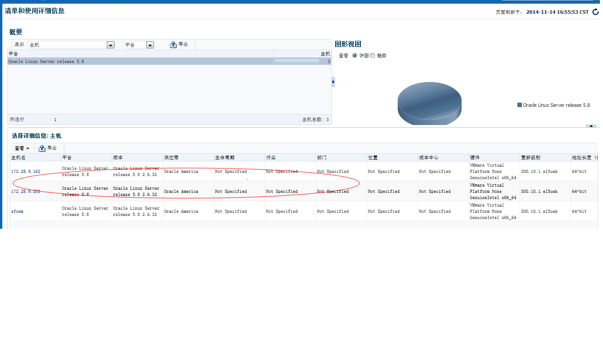
Task: Click the export icon in the host details toolbar
Action: point(42,148)
